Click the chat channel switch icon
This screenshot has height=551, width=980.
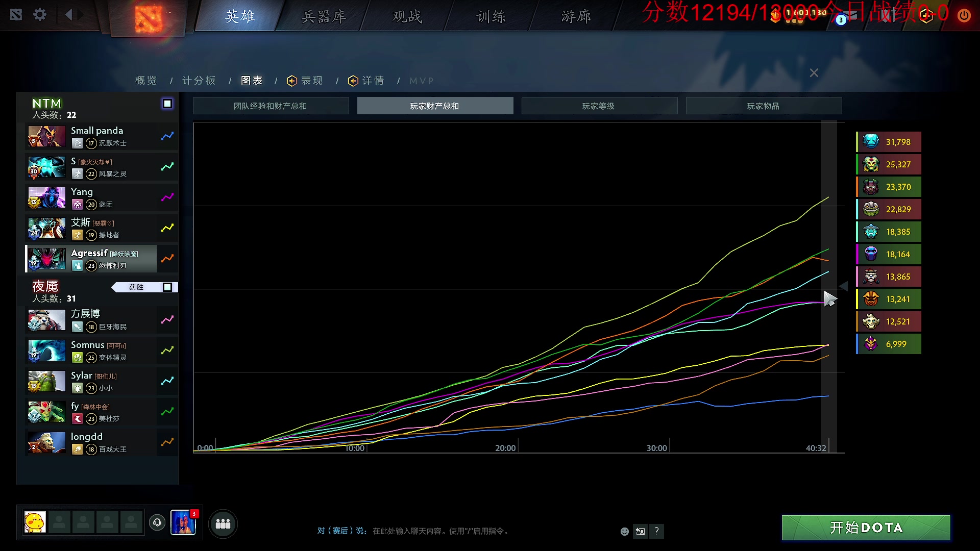click(640, 532)
